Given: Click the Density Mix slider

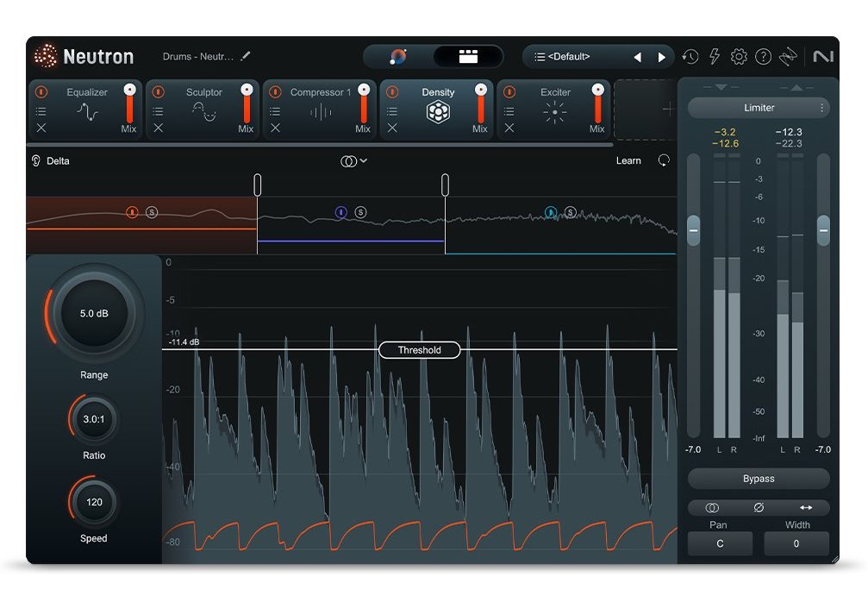Looking at the screenshot, I should click(481, 103).
